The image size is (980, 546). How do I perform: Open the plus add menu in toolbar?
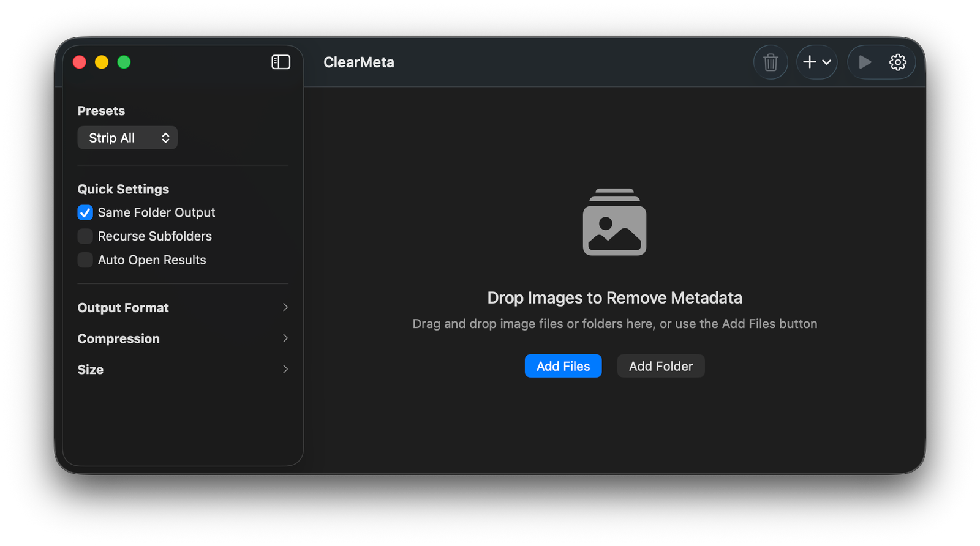pos(817,62)
